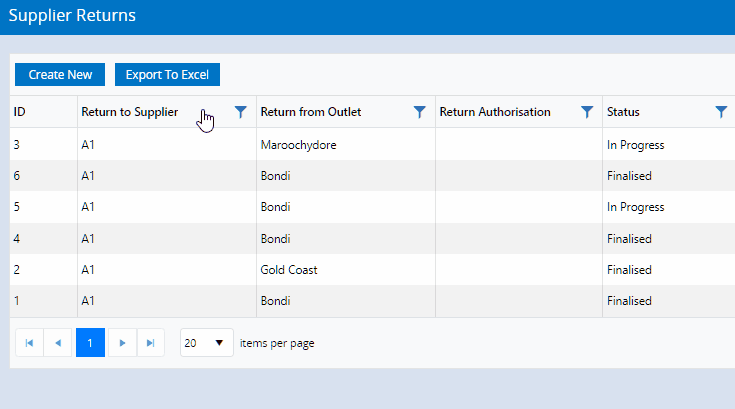Select Finalised status of row 6

pos(629,176)
